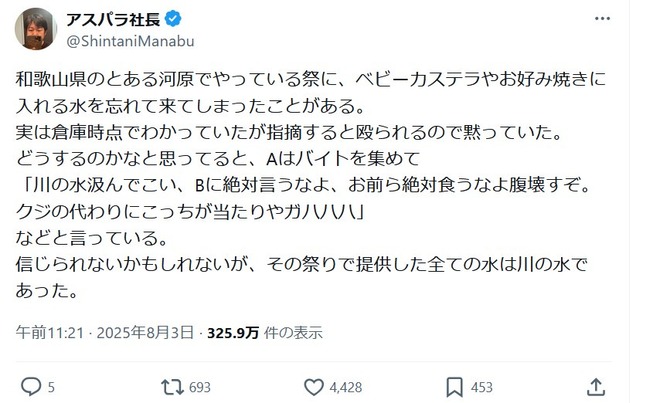Click the 午前11:21 timestamp
Screen dimensions: 670x403
tap(50, 332)
